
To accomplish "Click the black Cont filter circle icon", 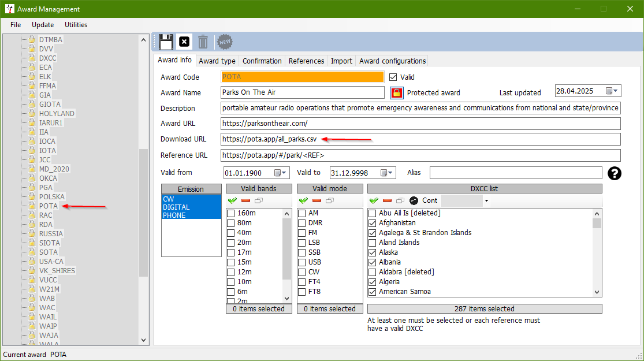I will (414, 200).
